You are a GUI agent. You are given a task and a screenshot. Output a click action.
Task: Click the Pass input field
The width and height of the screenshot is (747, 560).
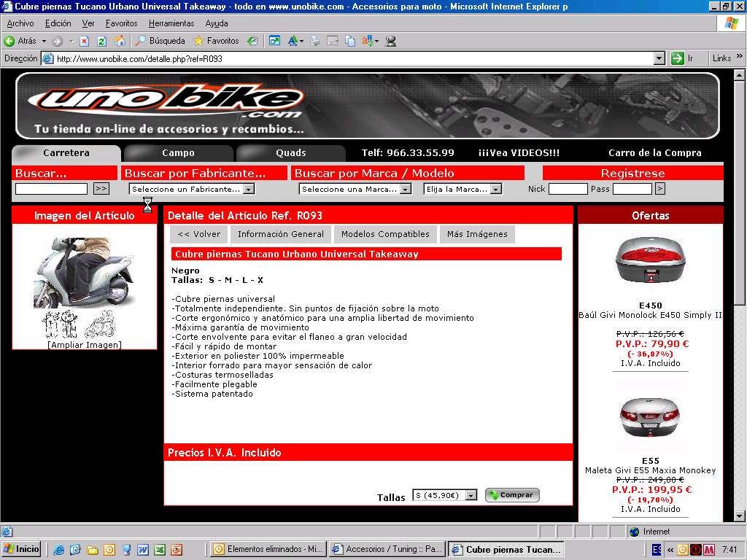(x=632, y=189)
